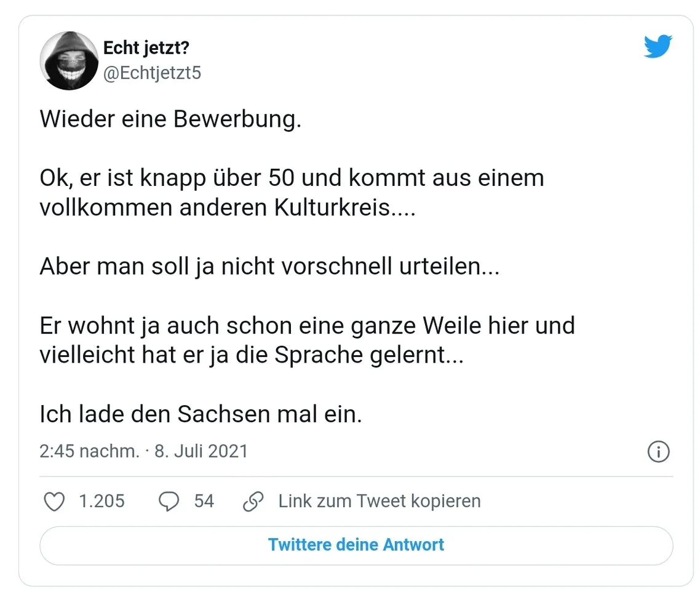The width and height of the screenshot is (700, 591).
Task: Open the info circle icon
Action: coord(659,452)
